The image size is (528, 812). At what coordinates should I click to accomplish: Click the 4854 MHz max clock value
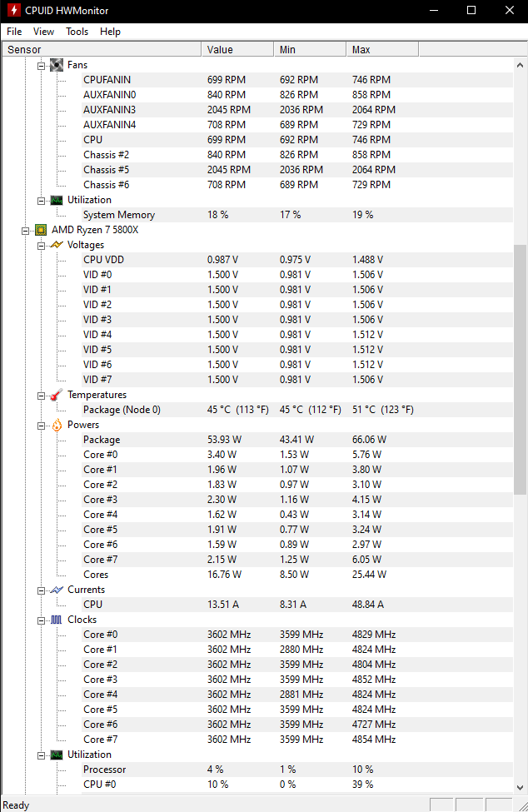374,740
